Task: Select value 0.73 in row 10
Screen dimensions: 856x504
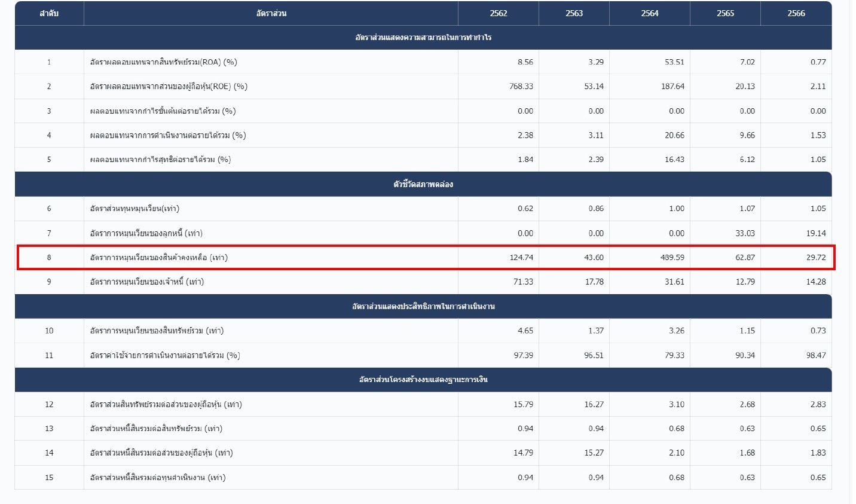Action: (818, 331)
